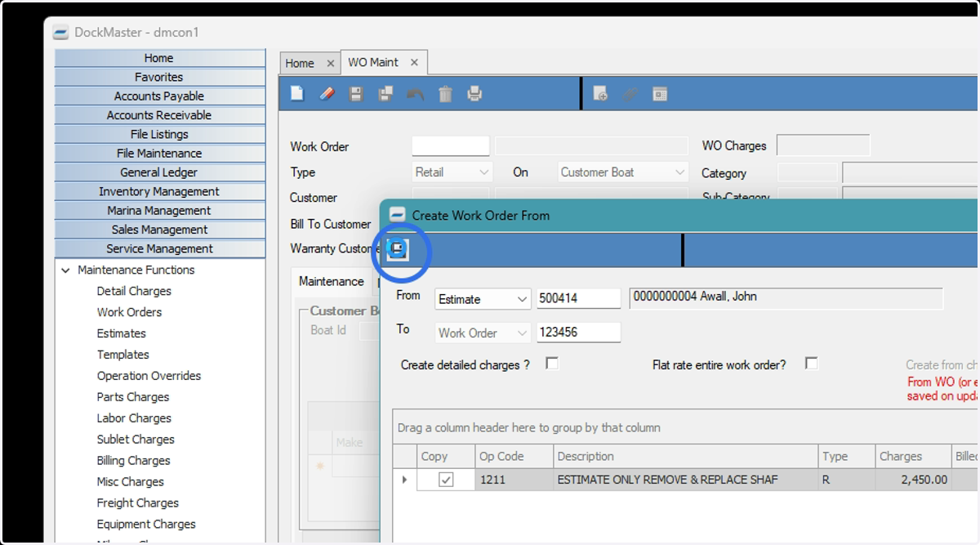Screen dimensions: 980x545
Task: Open the Maintenance sub-tab
Action: (x=331, y=281)
